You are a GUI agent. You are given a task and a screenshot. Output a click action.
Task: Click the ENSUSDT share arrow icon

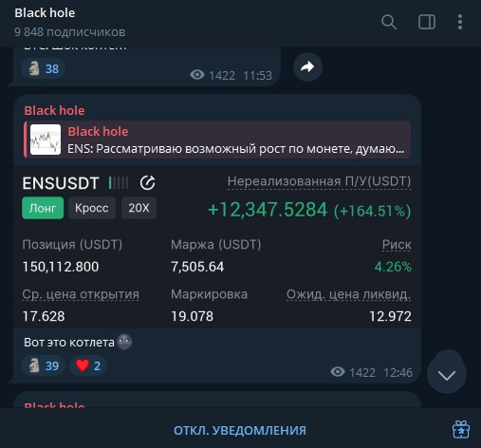coord(148,182)
